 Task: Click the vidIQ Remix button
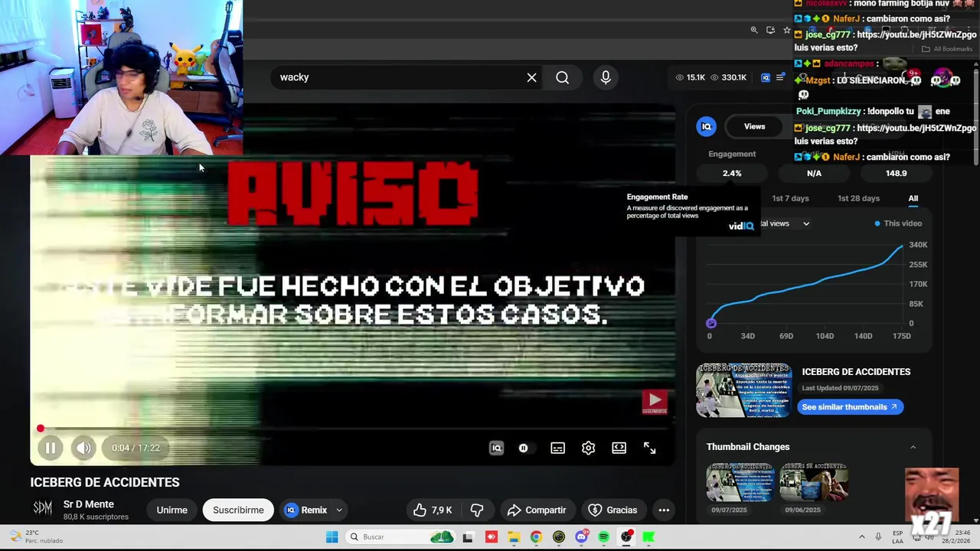(x=306, y=510)
